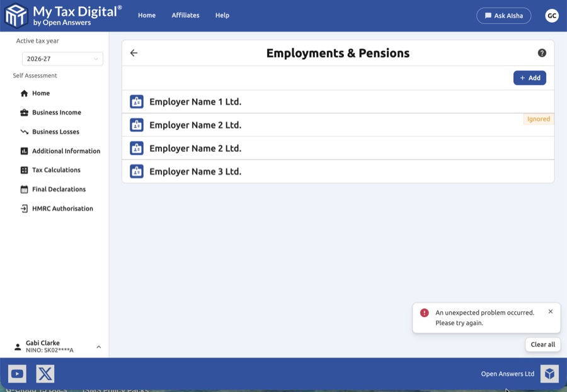Click the help question mark on Employments & Pensions
567x392 pixels.
pyautogui.click(x=542, y=53)
